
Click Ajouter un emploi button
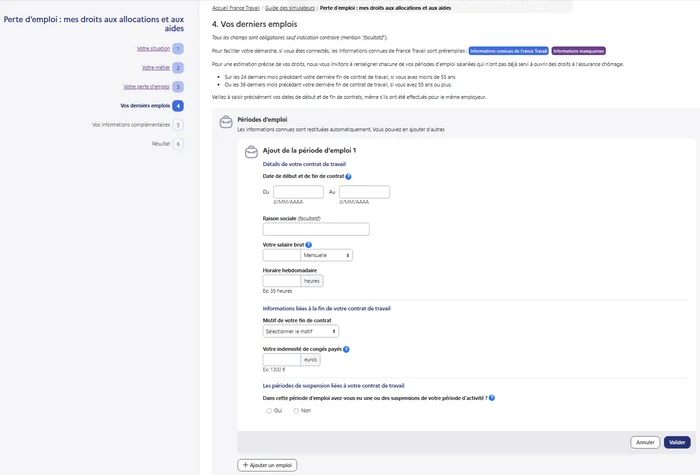[267, 465]
